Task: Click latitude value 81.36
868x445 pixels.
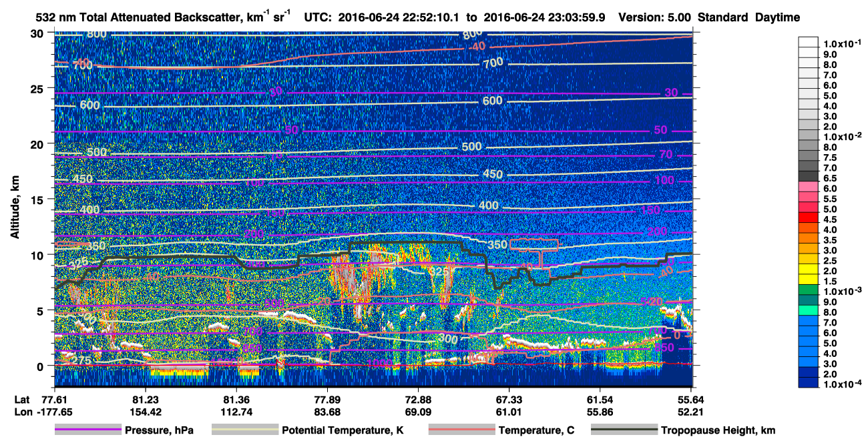Action: (x=236, y=399)
